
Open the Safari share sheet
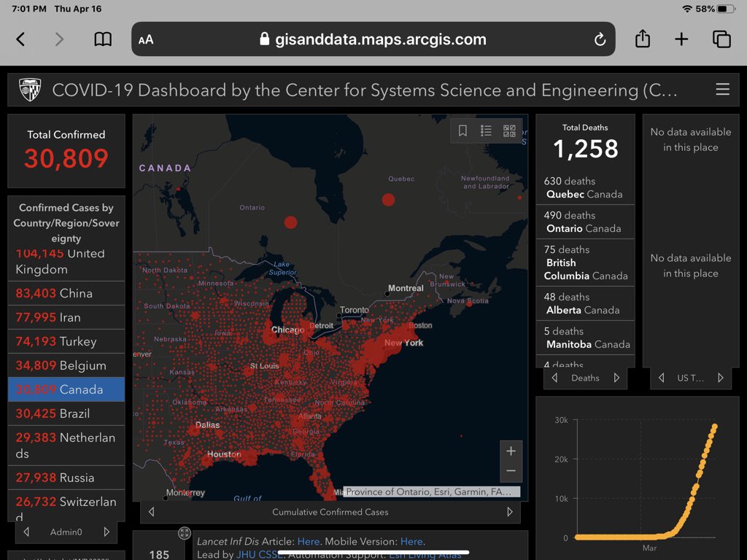(x=642, y=39)
